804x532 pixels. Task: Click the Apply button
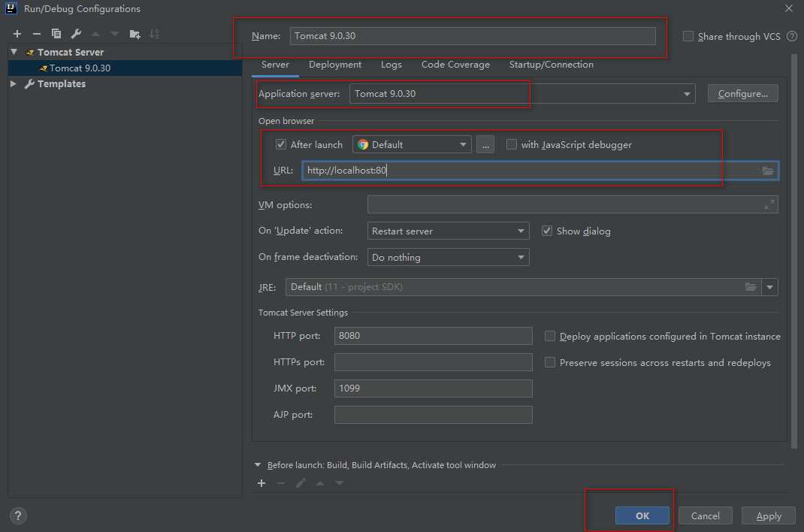pyautogui.click(x=768, y=515)
